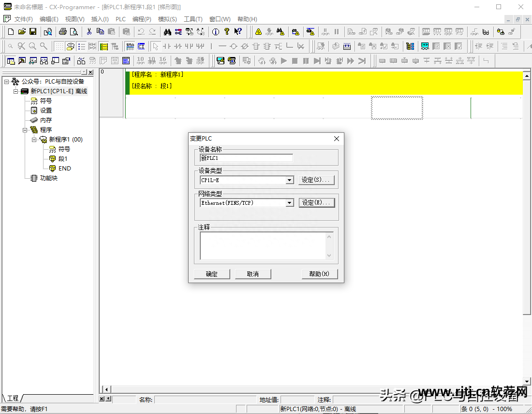This screenshot has height=414, width=532.
Task: Select the 设置 settings node in project tree
Action: (46, 110)
